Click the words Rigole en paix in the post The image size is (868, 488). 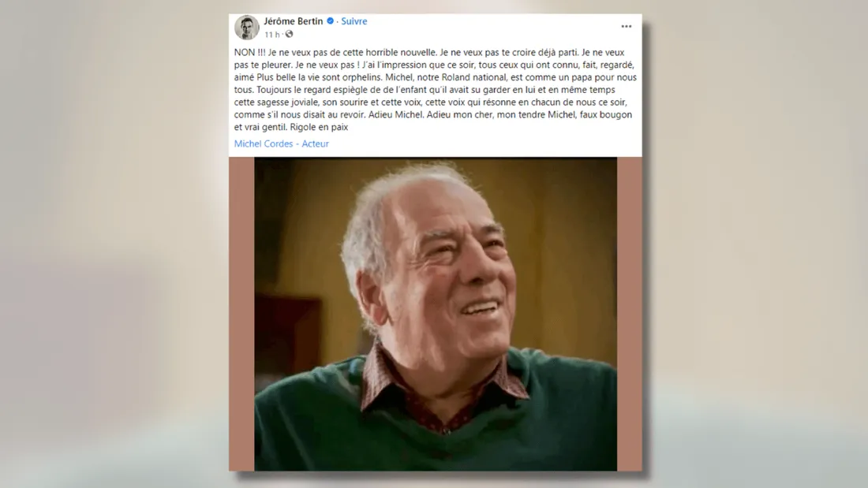[x=319, y=127]
